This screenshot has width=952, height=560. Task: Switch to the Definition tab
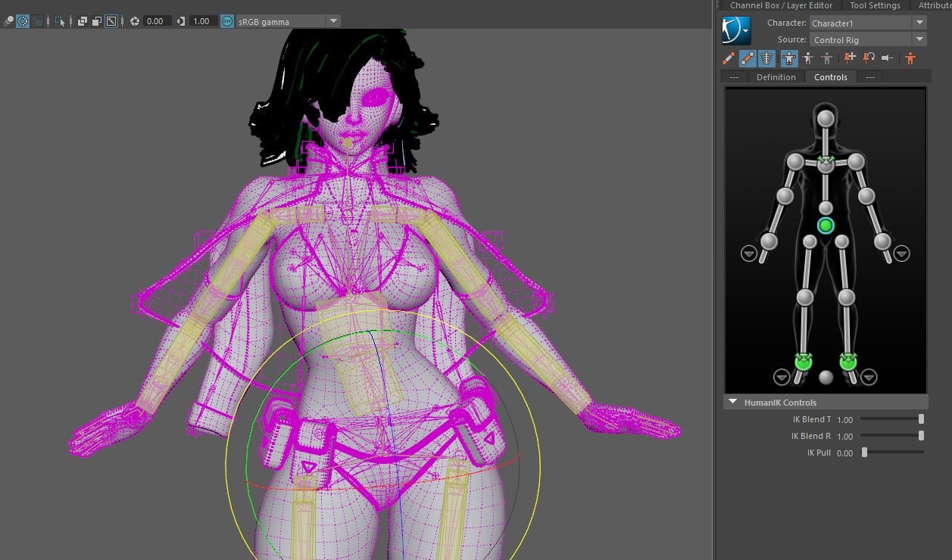coord(776,77)
